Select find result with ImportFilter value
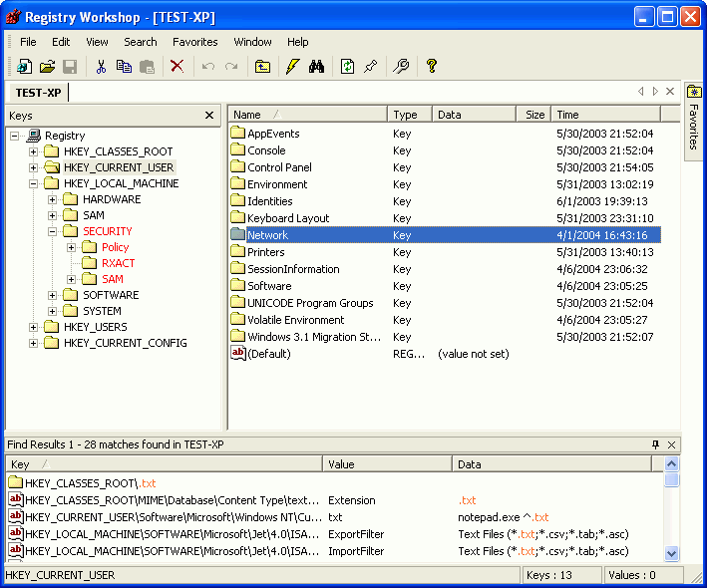 (334, 551)
